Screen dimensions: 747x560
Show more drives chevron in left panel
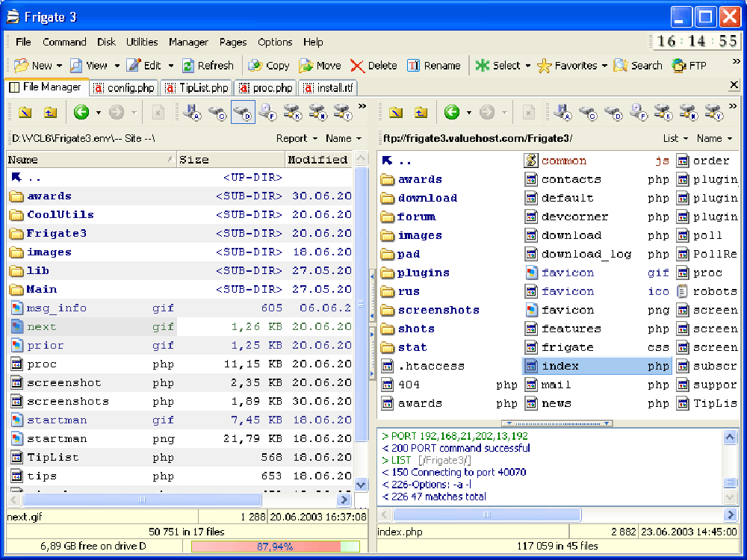(x=362, y=106)
